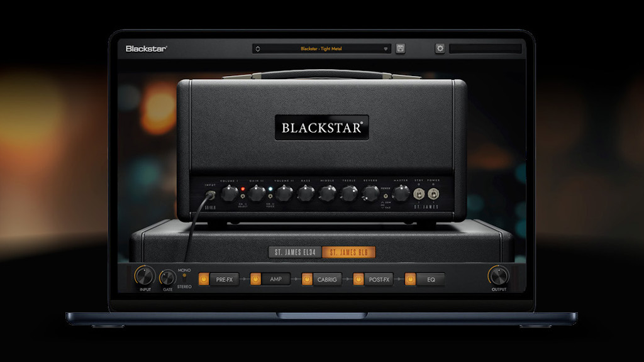Click the INPUT level knob
The image size is (644, 362).
[x=145, y=276]
